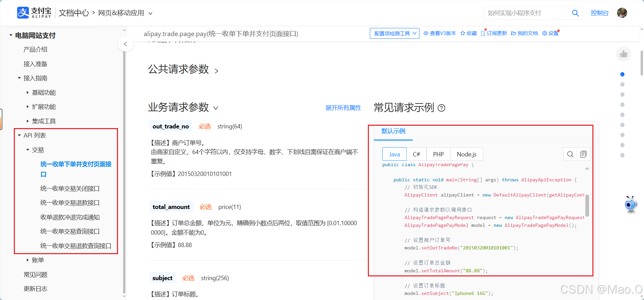
Task: Expand the 公共请求参数 section
Action: pyautogui.click(x=216, y=71)
